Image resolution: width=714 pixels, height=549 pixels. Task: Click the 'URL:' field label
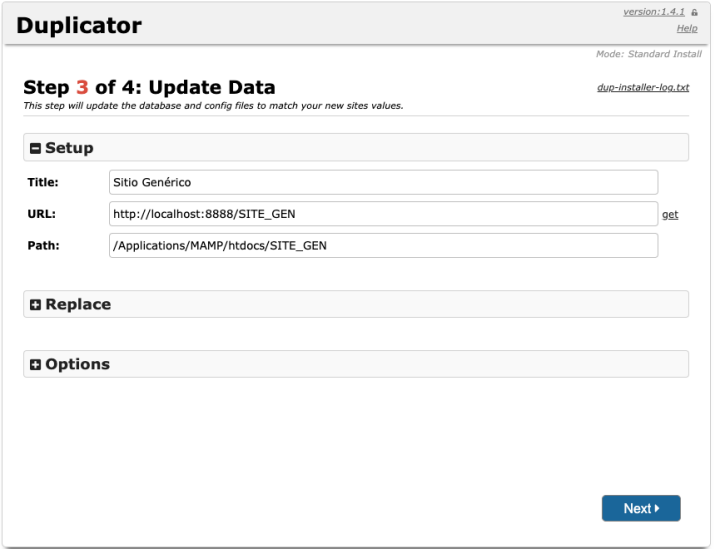click(x=41, y=214)
